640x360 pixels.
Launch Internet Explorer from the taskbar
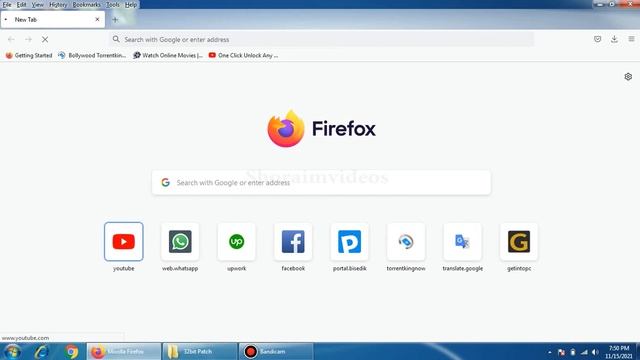point(42,351)
